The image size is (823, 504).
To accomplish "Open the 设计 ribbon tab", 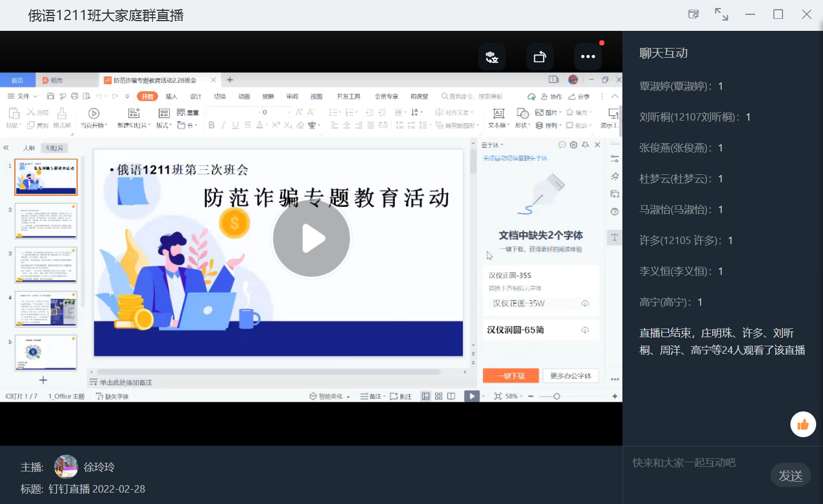I will (195, 97).
